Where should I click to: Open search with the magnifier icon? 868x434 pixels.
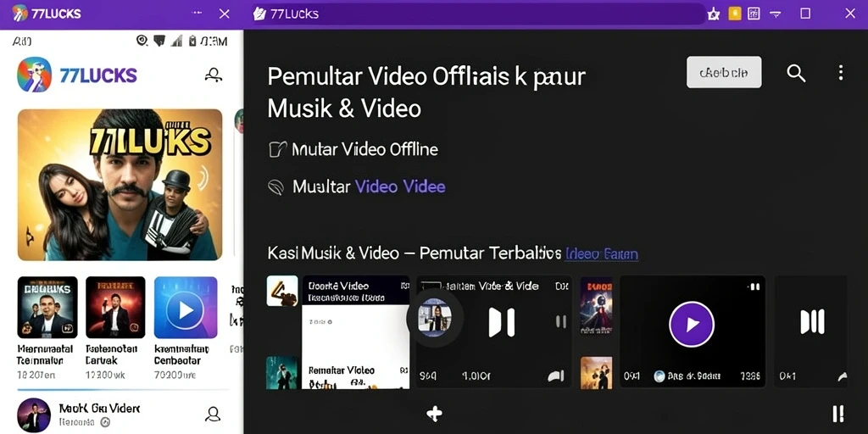tap(796, 73)
